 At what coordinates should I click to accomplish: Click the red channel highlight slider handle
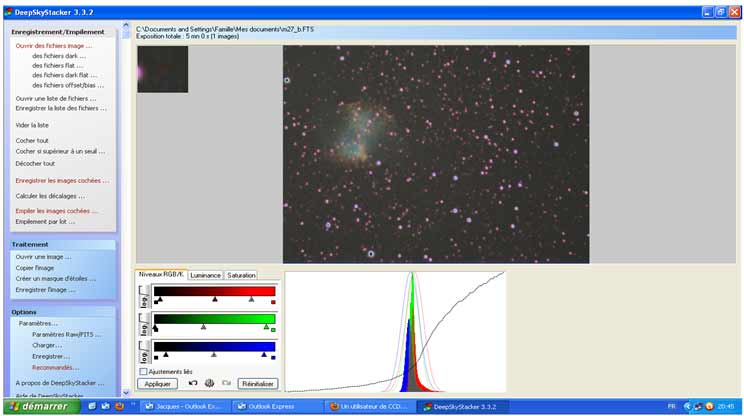(251, 299)
